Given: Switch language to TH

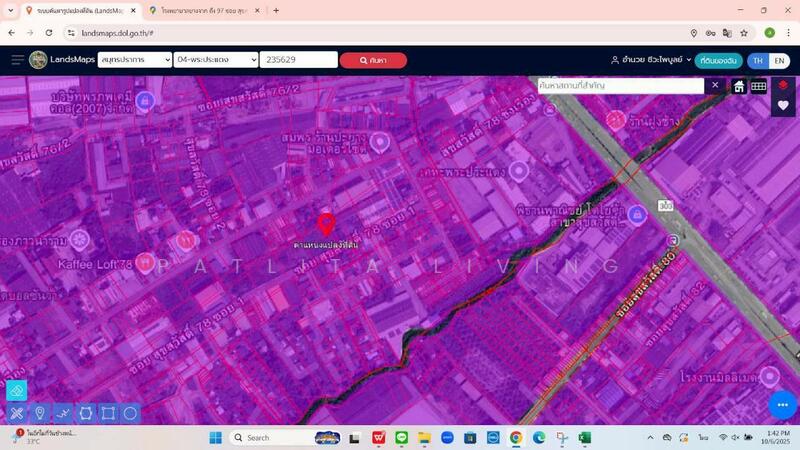Looking at the screenshot, I should click(x=758, y=60).
